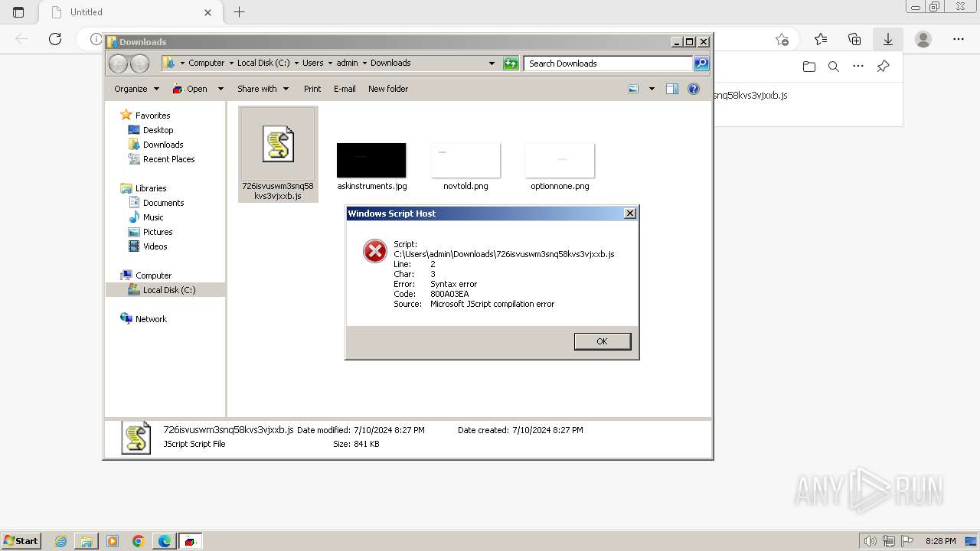The width and height of the screenshot is (980, 551).
Task: Open a new Edge tab
Action: click(x=239, y=12)
